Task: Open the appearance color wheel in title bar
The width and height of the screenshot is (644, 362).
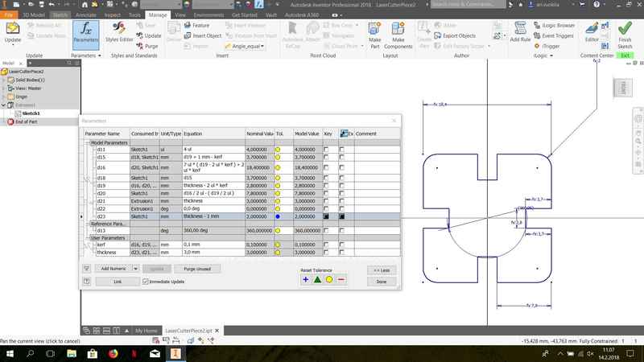Action: 187,5
